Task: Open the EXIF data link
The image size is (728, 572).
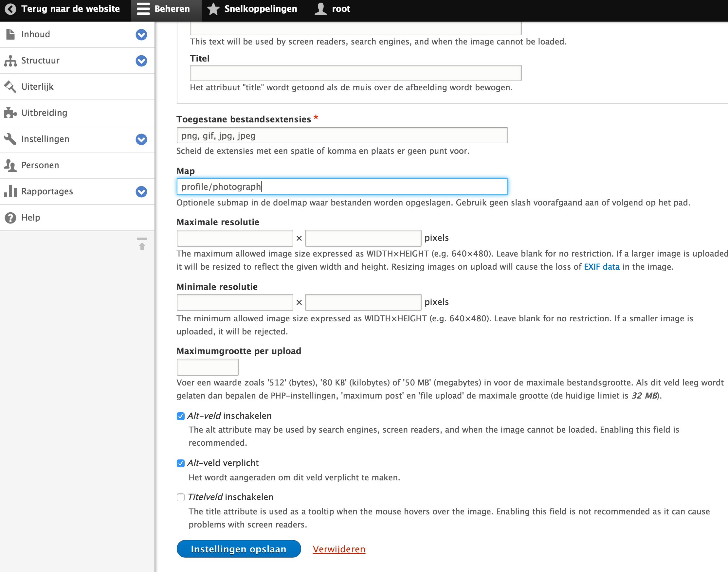Action: pos(601,267)
